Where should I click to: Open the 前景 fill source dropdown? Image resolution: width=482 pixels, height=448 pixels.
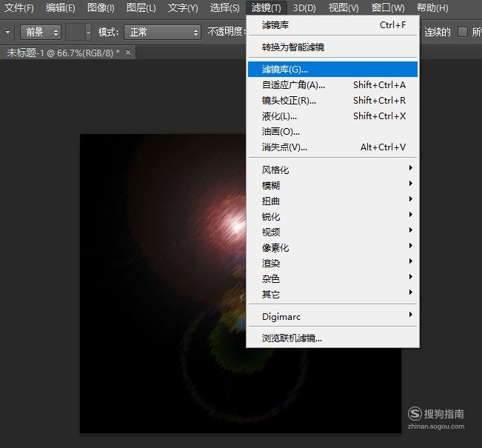coord(41,32)
